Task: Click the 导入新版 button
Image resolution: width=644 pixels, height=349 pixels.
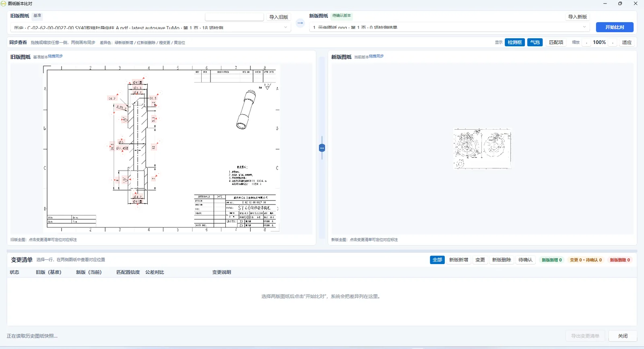Action: (x=578, y=17)
